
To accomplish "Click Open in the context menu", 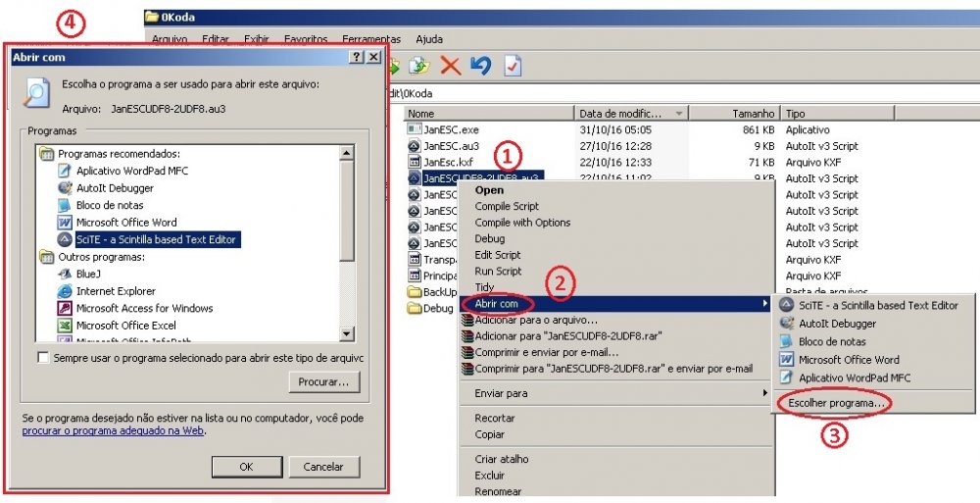I will (x=489, y=190).
